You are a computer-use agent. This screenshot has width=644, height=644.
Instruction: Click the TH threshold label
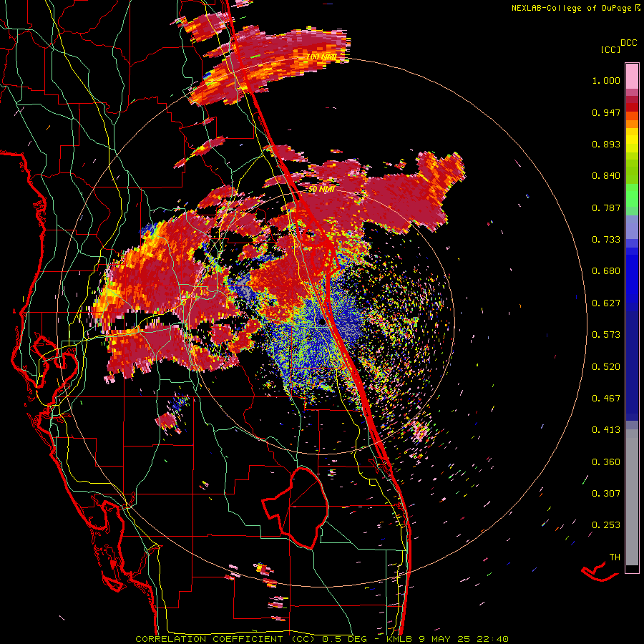[615, 557]
